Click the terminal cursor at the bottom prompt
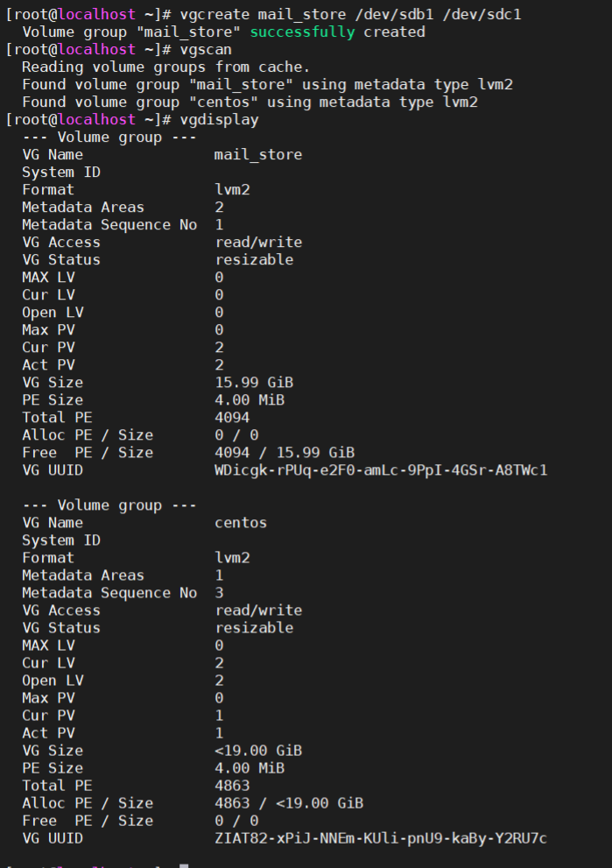The width and height of the screenshot is (612, 868). (x=184, y=865)
